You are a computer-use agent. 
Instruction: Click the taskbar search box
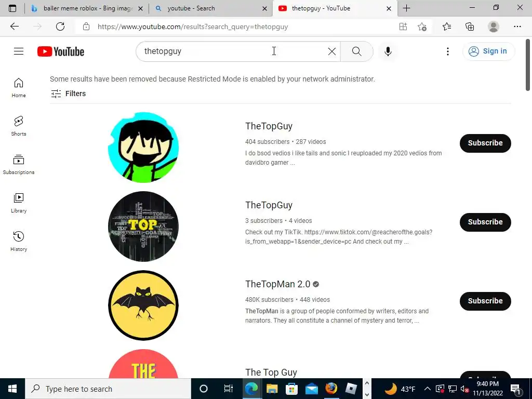108,389
